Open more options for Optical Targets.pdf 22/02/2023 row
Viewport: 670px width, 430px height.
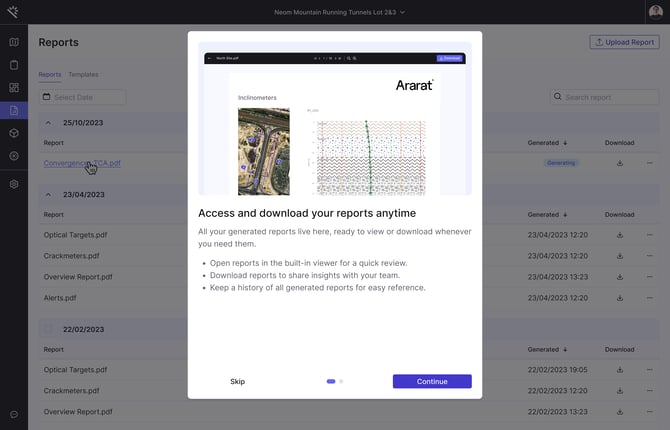(649, 370)
